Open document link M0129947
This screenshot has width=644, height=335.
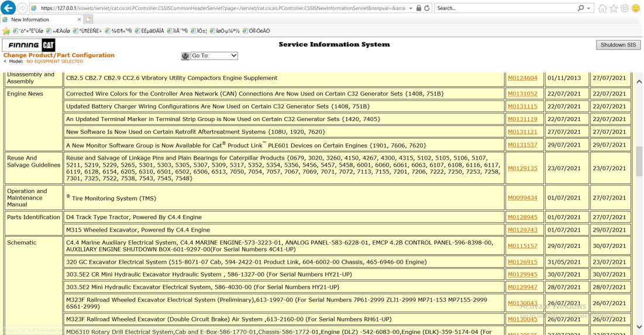[522, 287]
